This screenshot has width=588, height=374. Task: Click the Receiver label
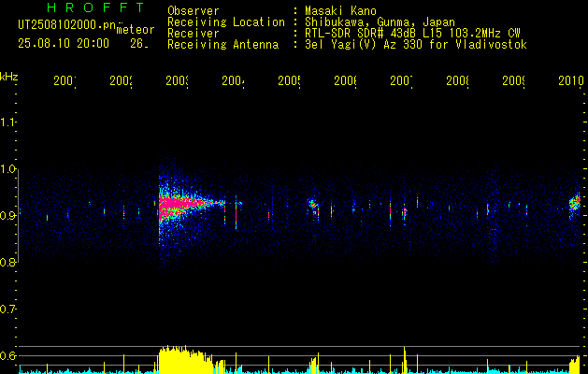194,34
